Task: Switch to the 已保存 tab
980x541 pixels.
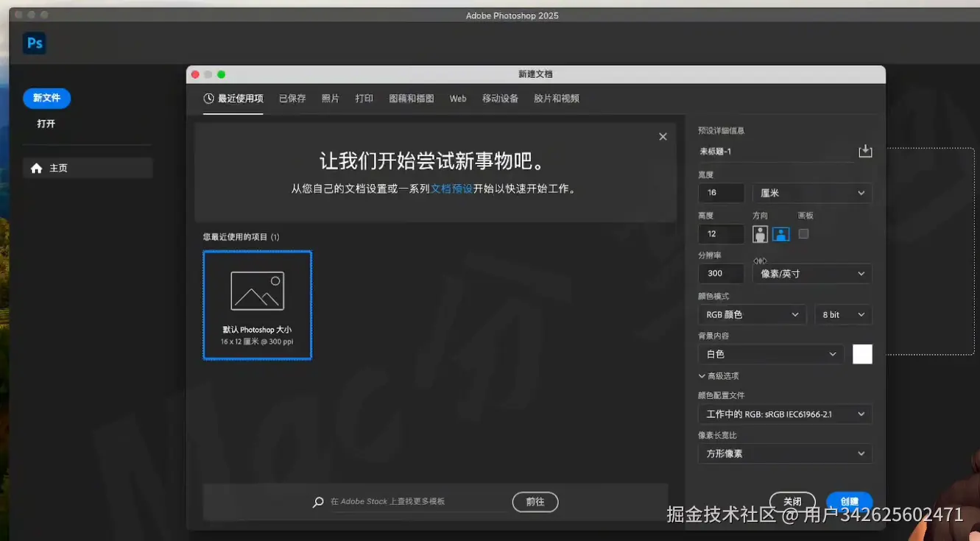Action: (x=292, y=99)
